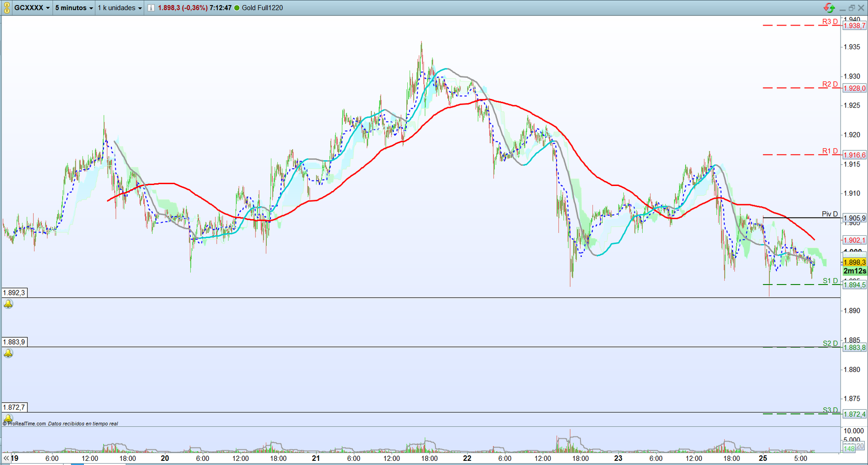Click date label 22 on time axis
Image resolution: width=868 pixels, height=465 pixels.
[x=467, y=458]
